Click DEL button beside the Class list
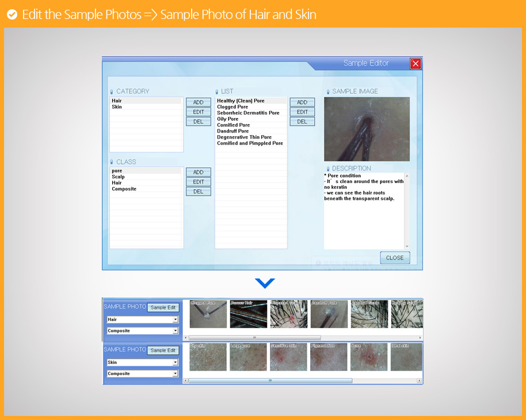Viewport: 526px width, 420px height. [198, 192]
